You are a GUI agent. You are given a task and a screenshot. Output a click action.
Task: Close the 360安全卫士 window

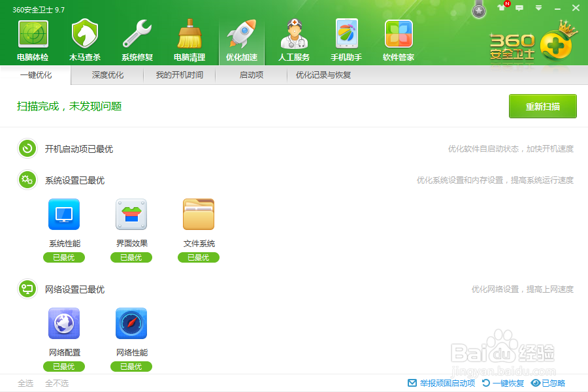(x=576, y=8)
